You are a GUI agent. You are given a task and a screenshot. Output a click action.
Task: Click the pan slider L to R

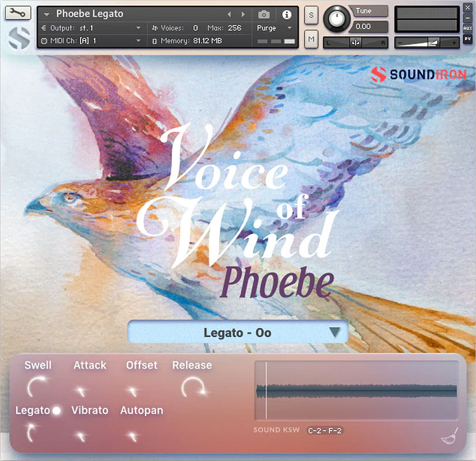coord(355,43)
